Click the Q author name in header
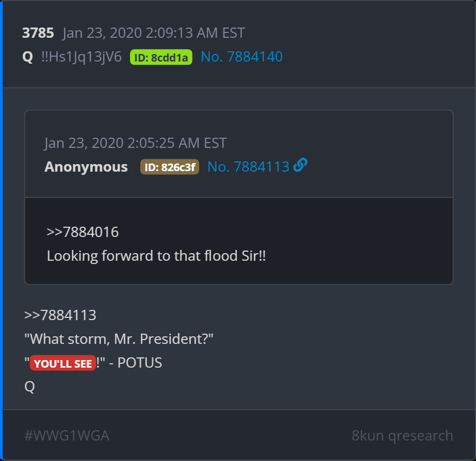 click(x=28, y=57)
